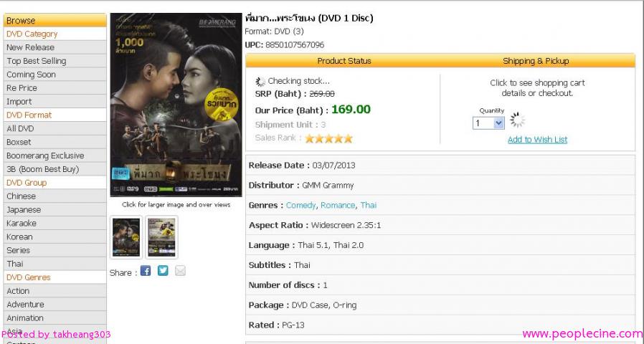This screenshot has width=644, height=344.
Task: Browse Thai DVD group in sidebar
Action: 55,264
